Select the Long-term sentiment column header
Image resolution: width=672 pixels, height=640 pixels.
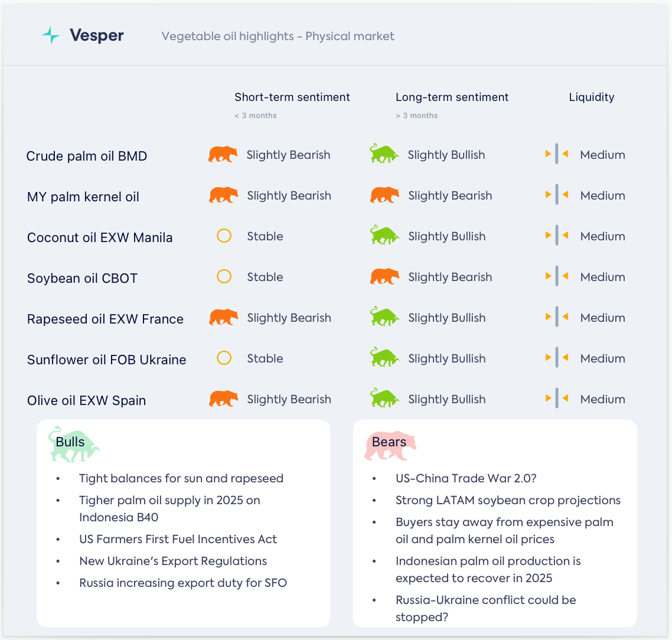(x=452, y=97)
